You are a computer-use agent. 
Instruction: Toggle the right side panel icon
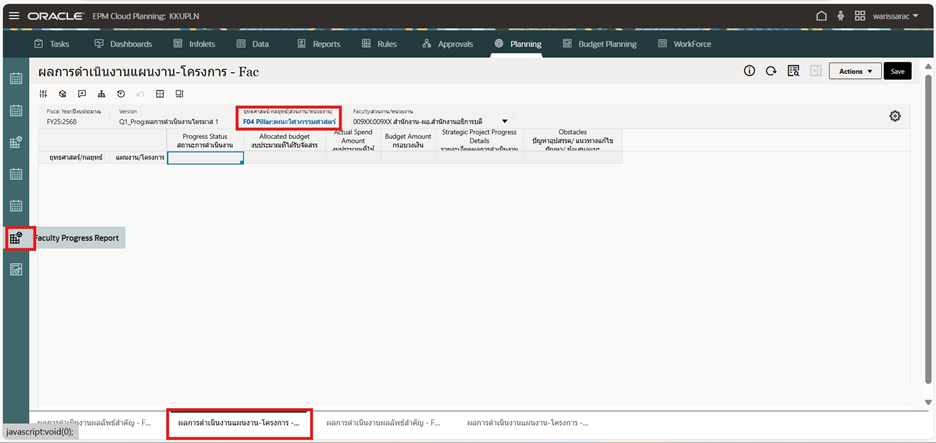815,71
